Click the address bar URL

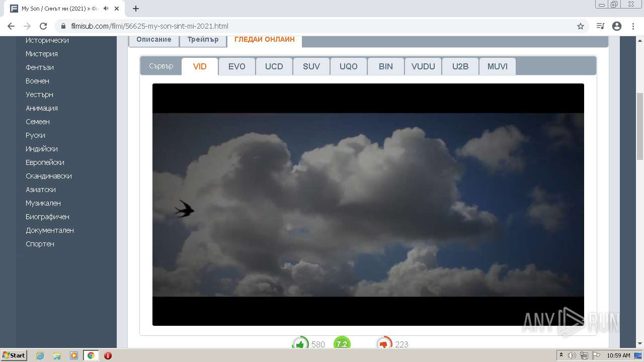coord(149,26)
